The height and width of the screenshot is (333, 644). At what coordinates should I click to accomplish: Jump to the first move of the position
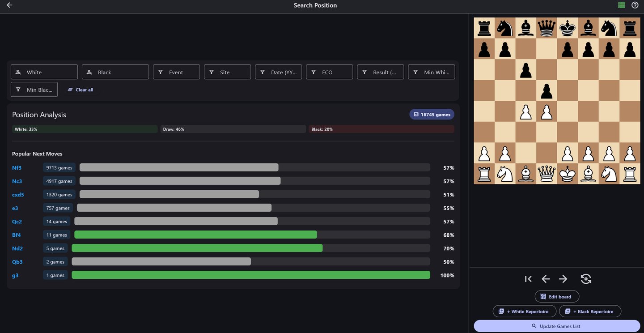(x=528, y=279)
